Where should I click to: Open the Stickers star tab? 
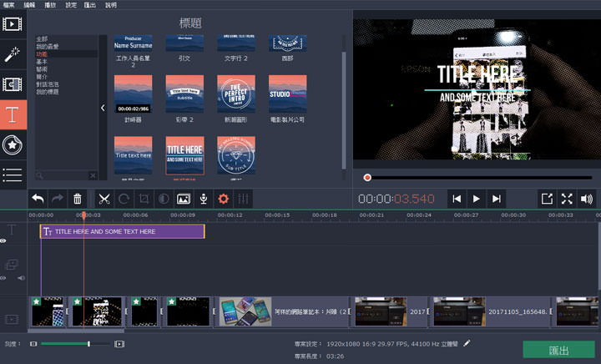[x=13, y=144]
